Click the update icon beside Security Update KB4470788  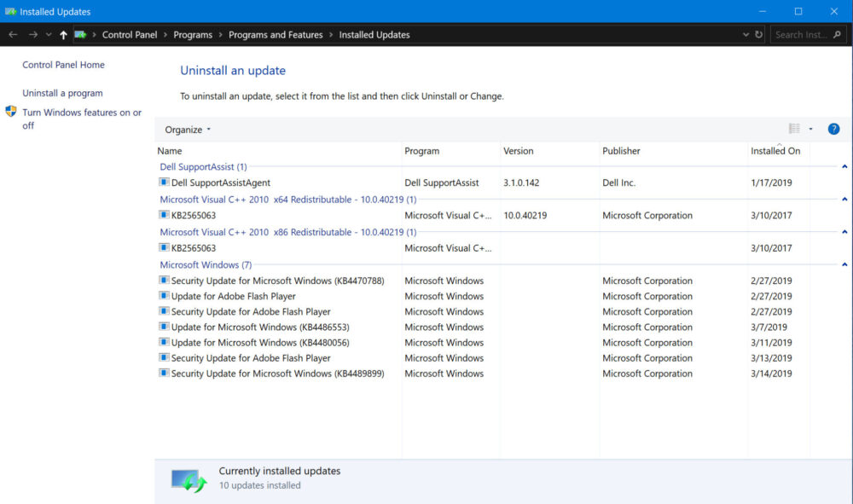pos(163,280)
